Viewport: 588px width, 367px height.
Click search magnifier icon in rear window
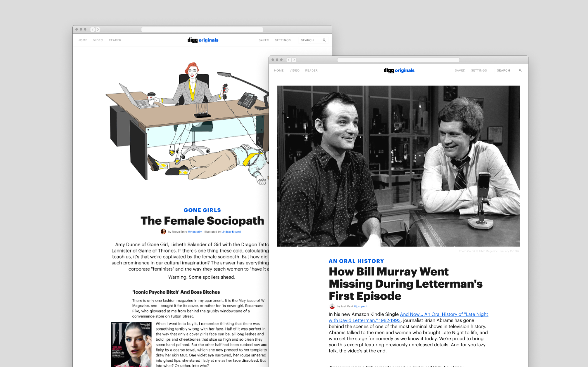(x=324, y=40)
